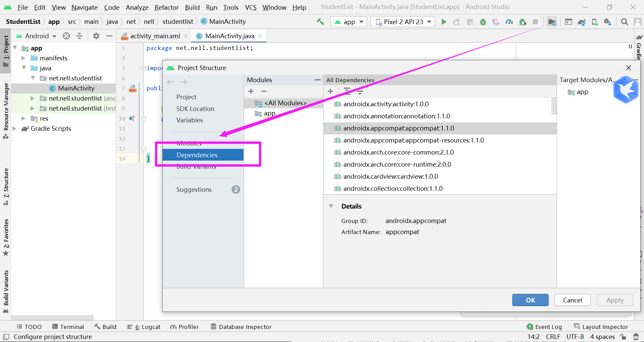Sync Project with Gradle Files icon
Screen dimensions: 644x342
pyautogui.click(x=582, y=22)
